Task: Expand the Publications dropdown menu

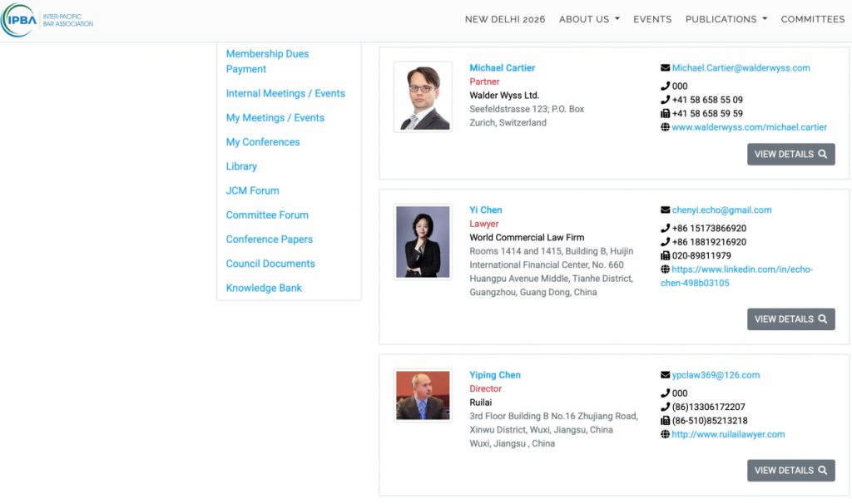Action: tap(726, 19)
